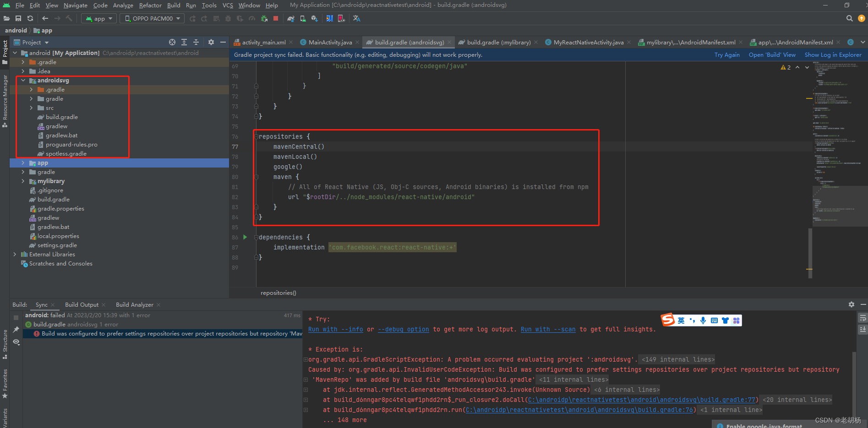Viewport: 868px width, 428px height.
Task: Select opened file with the target icon
Action: (x=172, y=42)
